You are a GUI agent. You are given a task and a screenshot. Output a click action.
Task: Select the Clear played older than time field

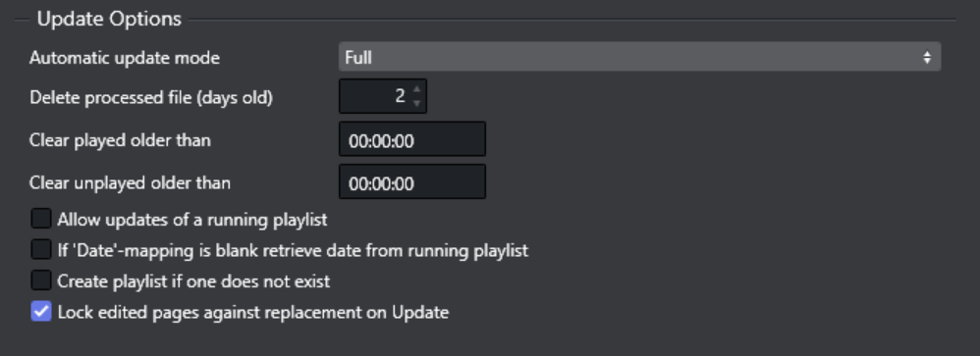tap(411, 139)
